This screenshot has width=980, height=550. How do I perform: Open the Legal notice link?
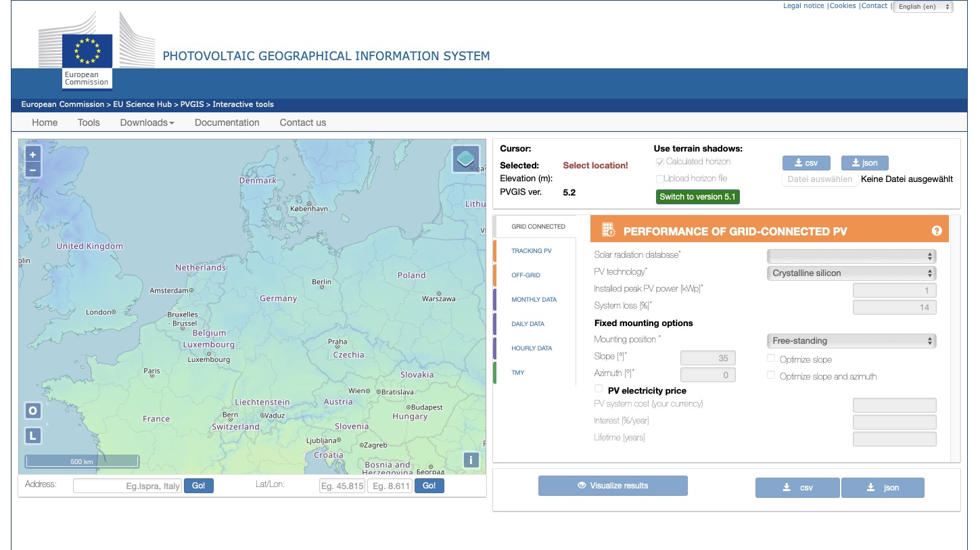coord(803,5)
